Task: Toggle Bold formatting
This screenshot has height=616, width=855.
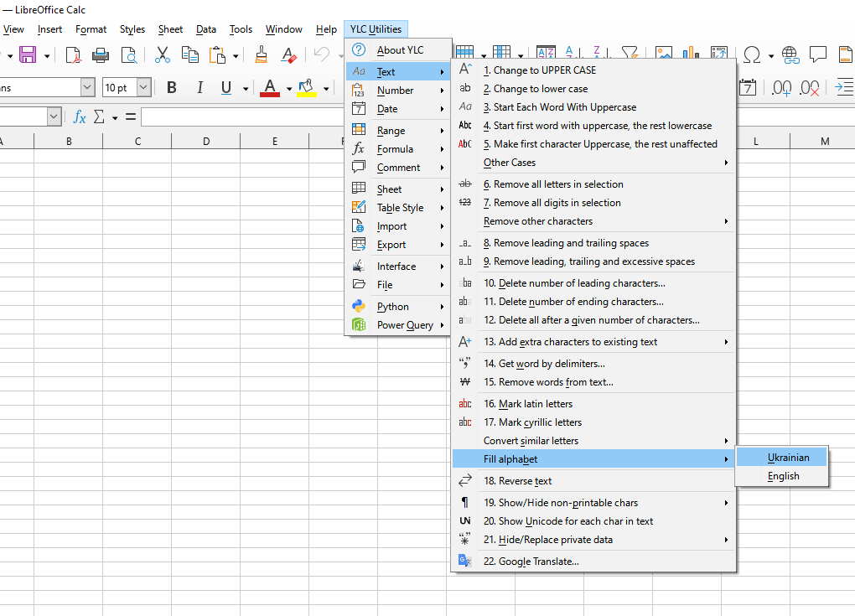Action: [x=172, y=88]
